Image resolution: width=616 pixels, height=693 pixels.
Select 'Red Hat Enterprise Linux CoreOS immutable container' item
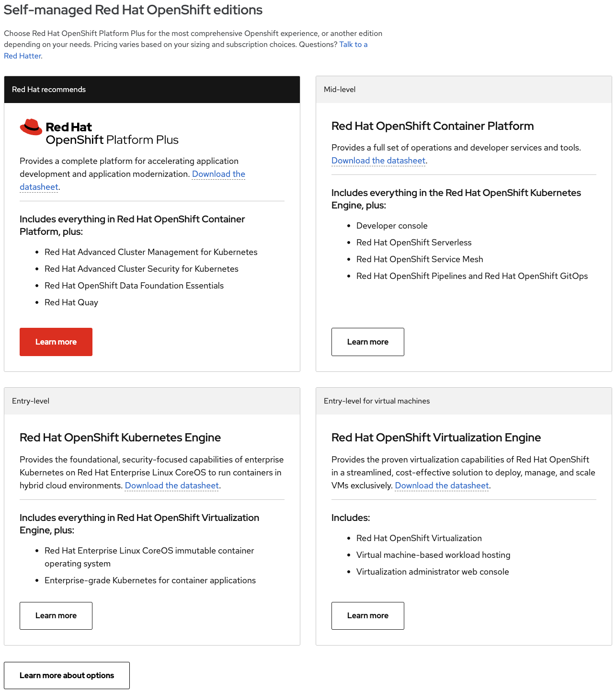tap(149, 557)
